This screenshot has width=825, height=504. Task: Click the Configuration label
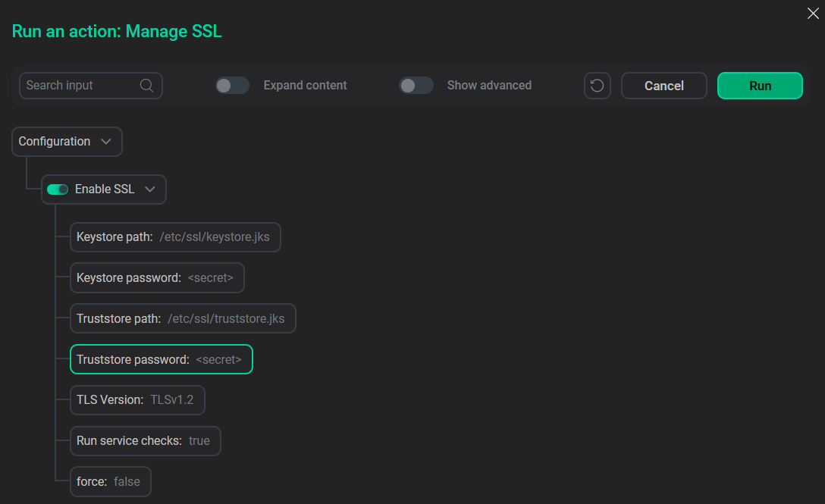54,142
